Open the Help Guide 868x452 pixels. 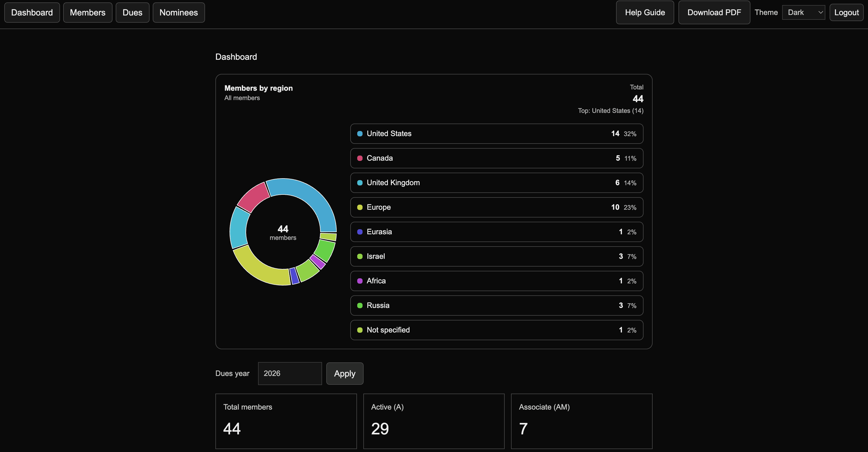(645, 12)
